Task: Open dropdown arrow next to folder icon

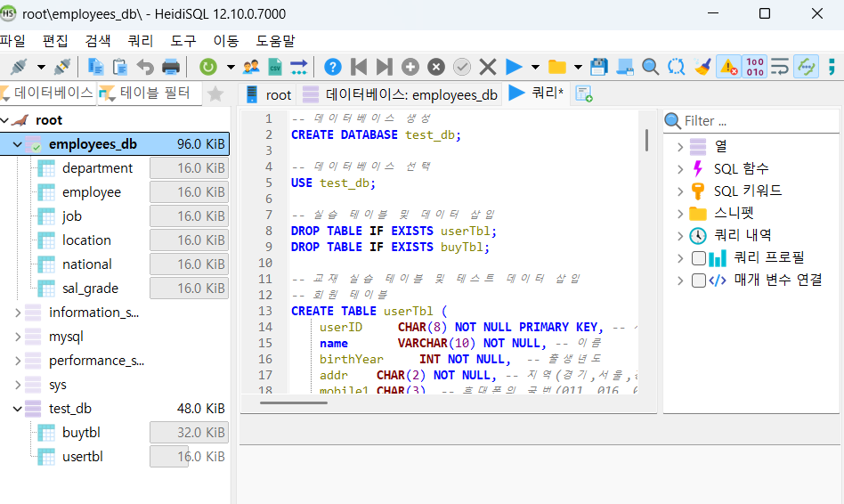Action: pos(578,68)
